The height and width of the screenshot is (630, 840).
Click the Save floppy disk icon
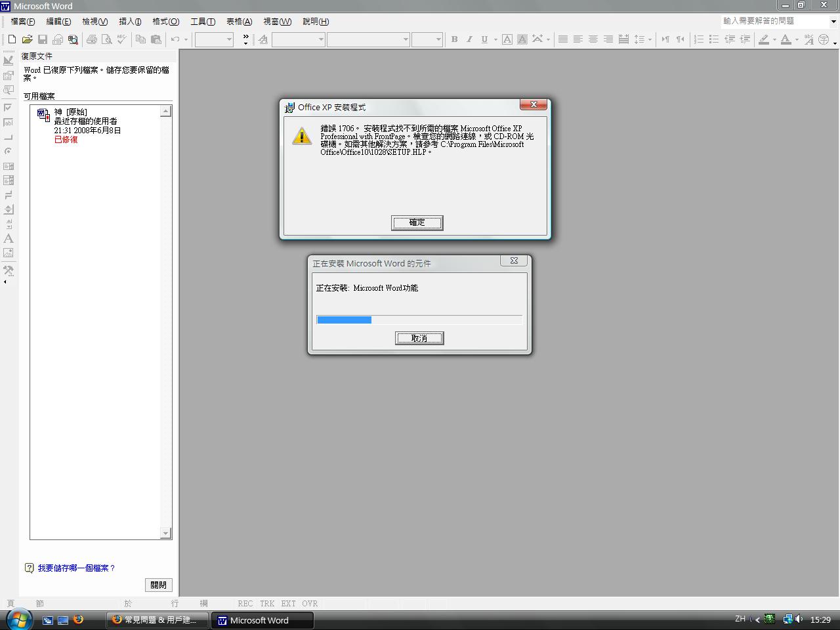tap(42, 39)
